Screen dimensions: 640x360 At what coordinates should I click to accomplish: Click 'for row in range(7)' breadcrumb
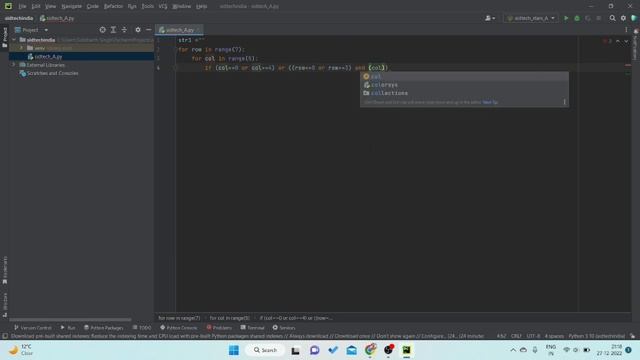179,318
